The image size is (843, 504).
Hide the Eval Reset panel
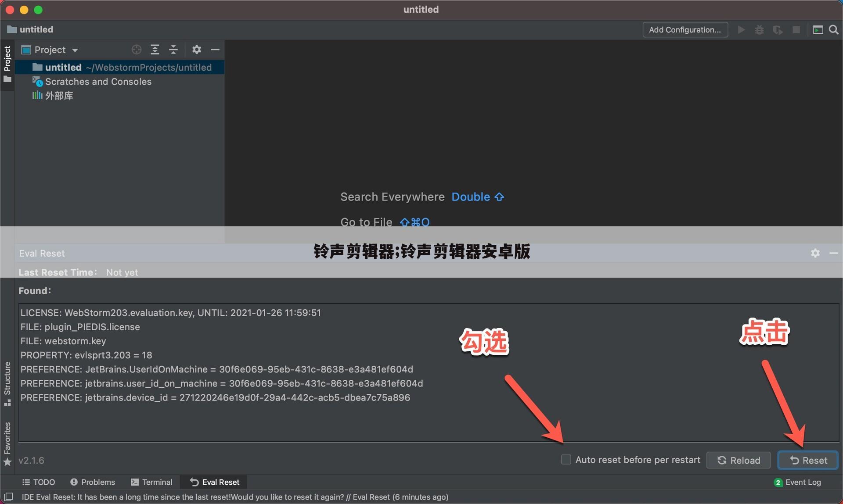[x=833, y=253]
